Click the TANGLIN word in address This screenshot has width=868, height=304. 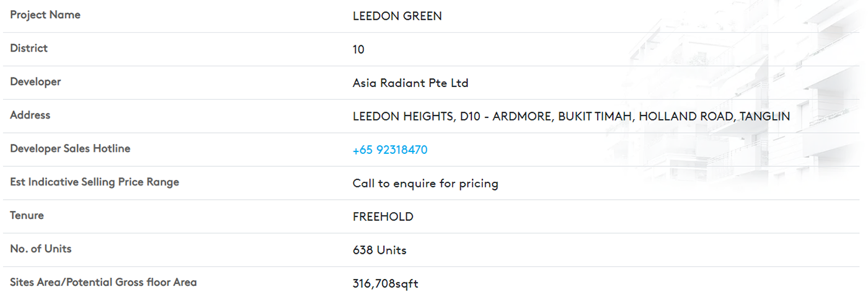765,117
